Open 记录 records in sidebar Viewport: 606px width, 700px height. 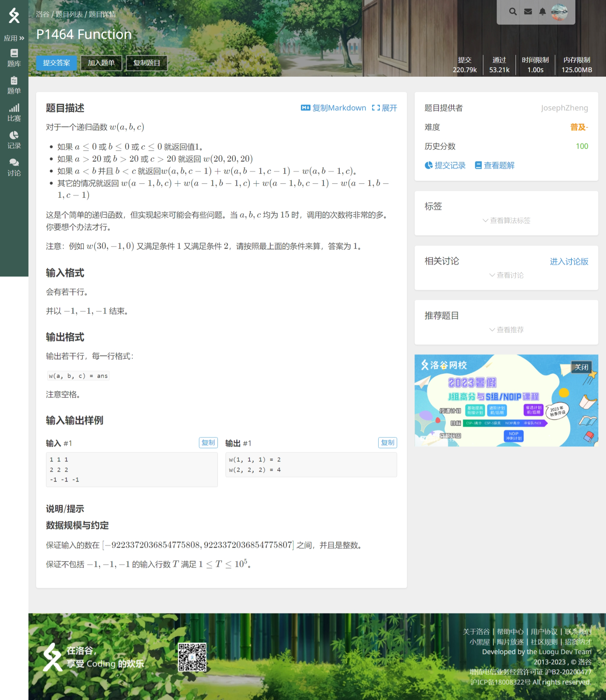[x=14, y=140]
